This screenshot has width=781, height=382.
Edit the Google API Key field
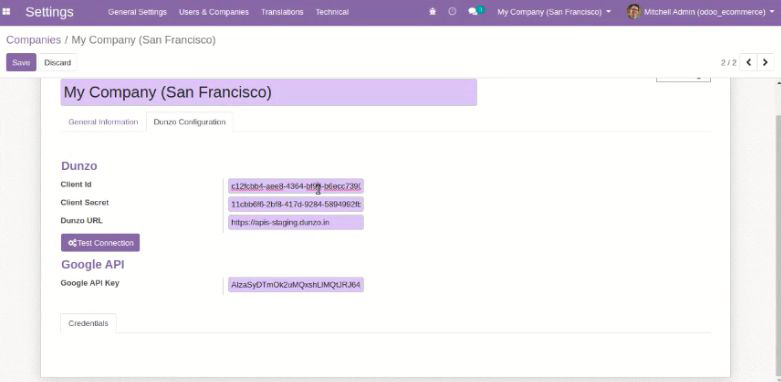pyautogui.click(x=296, y=285)
